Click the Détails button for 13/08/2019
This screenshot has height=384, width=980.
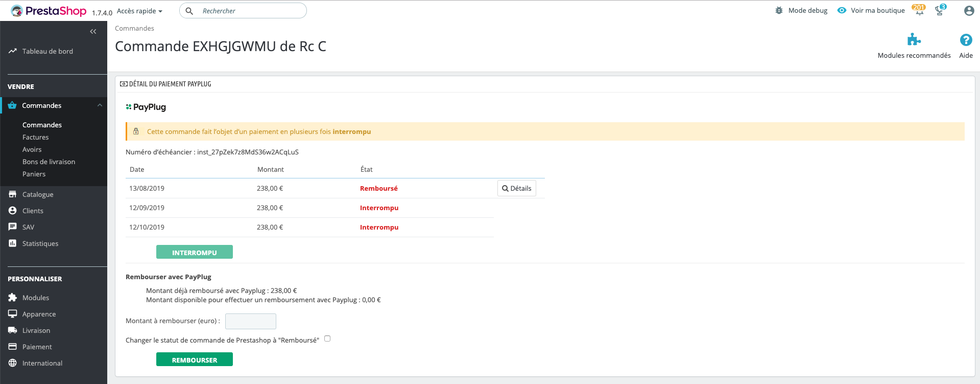(517, 188)
